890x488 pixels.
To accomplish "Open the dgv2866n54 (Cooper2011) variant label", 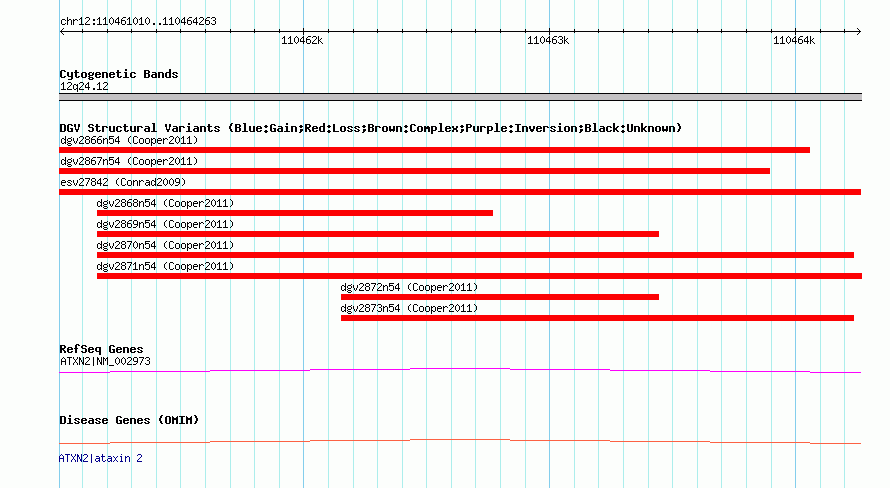I will pyautogui.click(x=129, y=140).
